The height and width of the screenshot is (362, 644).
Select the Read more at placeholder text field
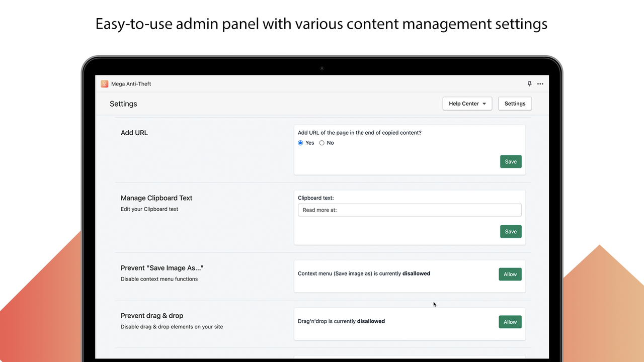409,210
